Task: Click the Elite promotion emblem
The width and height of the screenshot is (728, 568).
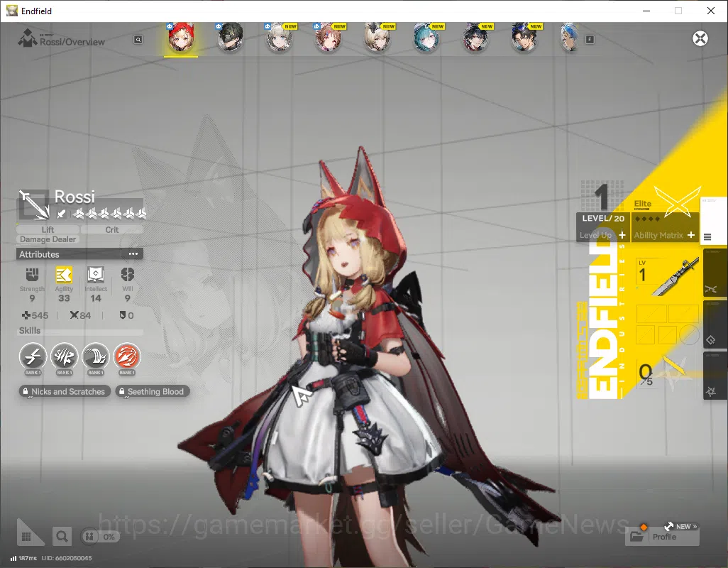Action: pyautogui.click(x=677, y=202)
